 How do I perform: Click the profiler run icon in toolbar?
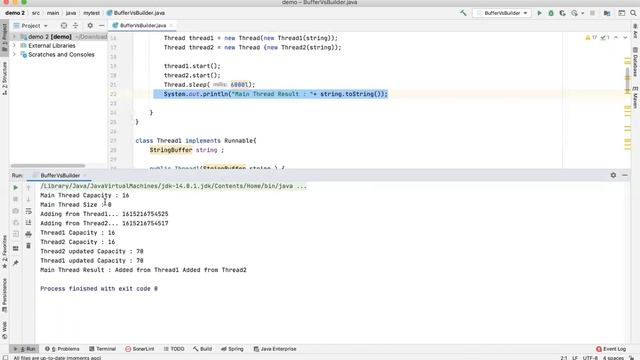pos(574,13)
